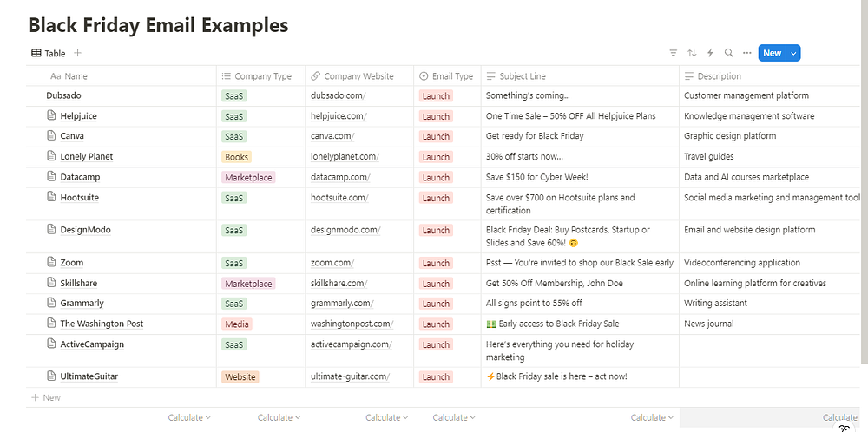Viewport: 868px width, 432px height.
Task: Open the filter icon in the toolbar
Action: (x=674, y=53)
